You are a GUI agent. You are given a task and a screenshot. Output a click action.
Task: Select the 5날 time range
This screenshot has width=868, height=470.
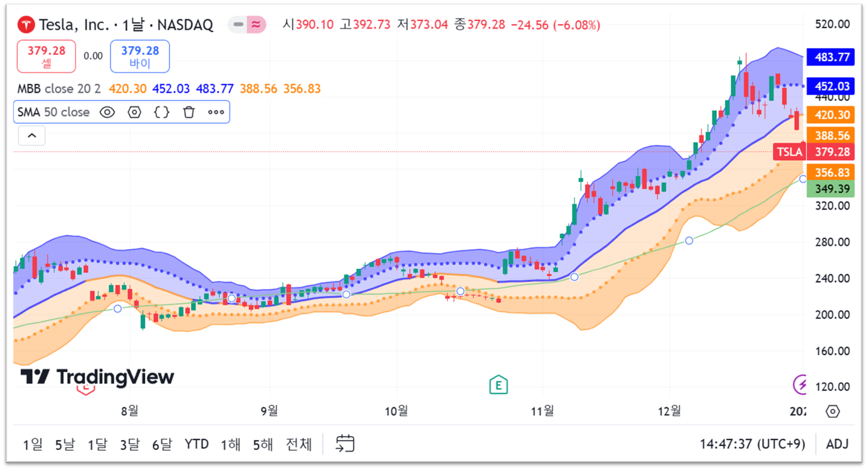point(65,444)
